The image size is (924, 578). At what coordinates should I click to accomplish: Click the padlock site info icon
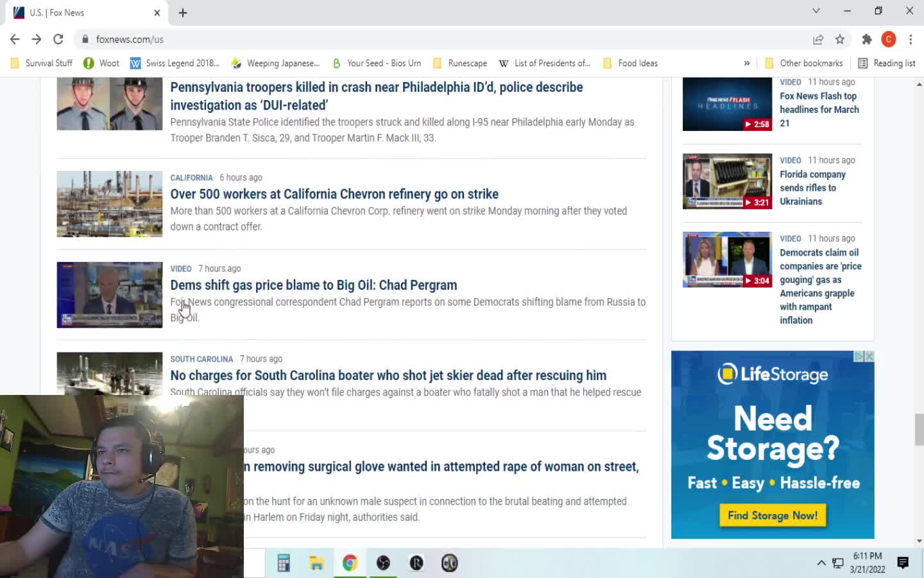click(85, 39)
